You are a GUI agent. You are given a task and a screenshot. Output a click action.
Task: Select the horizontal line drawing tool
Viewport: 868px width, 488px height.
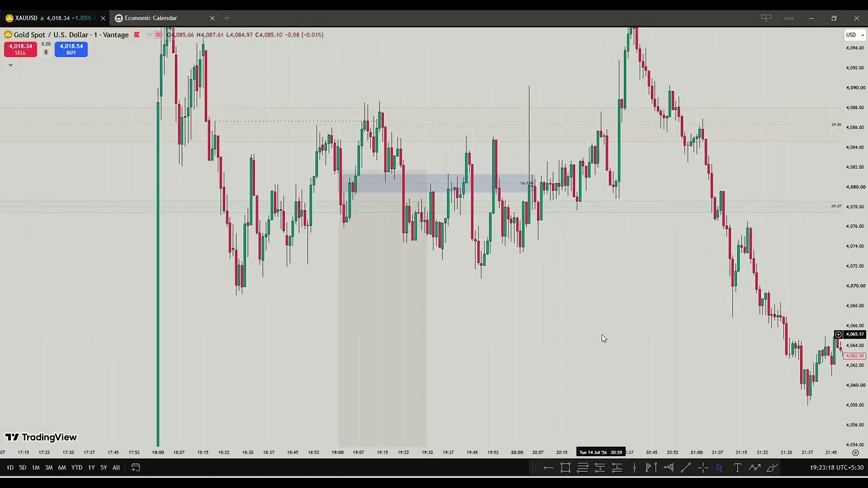[x=548, y=468]
